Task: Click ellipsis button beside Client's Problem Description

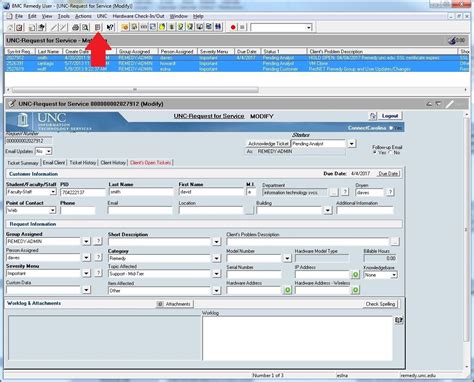Action: (395, 241)
